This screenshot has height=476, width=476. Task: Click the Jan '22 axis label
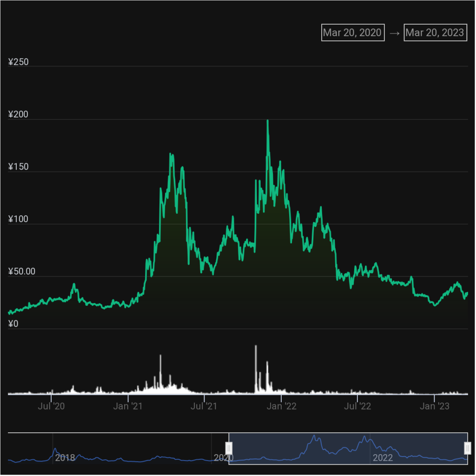(x=281, y=406)
